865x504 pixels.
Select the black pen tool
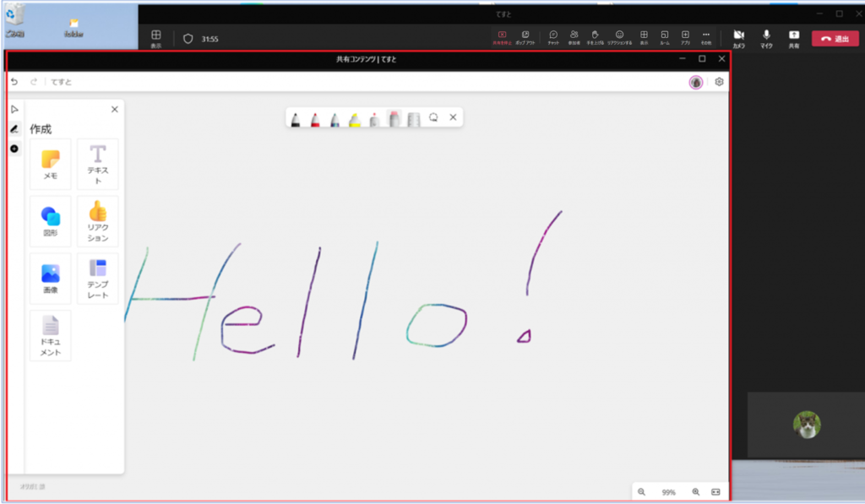296,119
